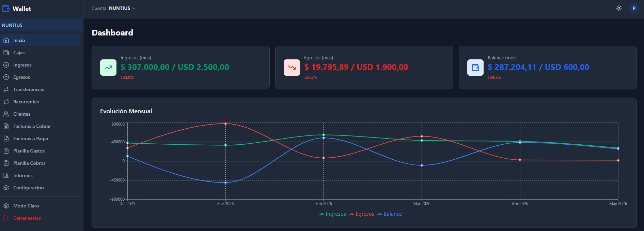The width and height of the screenshot is (644, 231).
Task: Navigate to Recurrentes
Action: (x=40, y=102)
